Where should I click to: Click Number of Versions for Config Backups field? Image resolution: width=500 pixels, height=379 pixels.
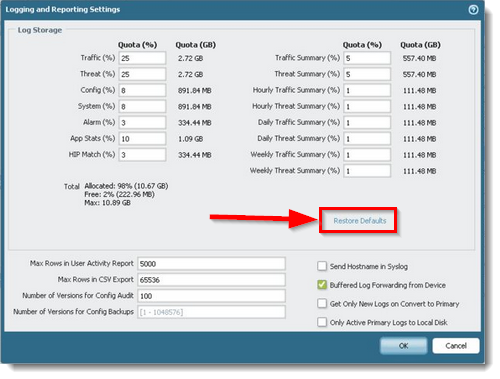pos(211,312)
